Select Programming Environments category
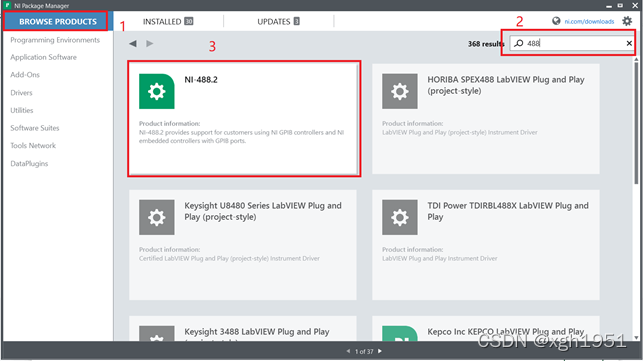Screen dimensions: 643x361 click(55, 40)
